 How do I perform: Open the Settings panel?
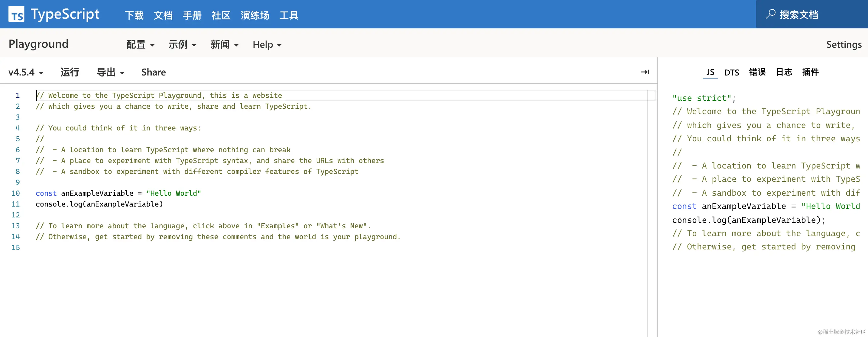(x=844, y=44)
